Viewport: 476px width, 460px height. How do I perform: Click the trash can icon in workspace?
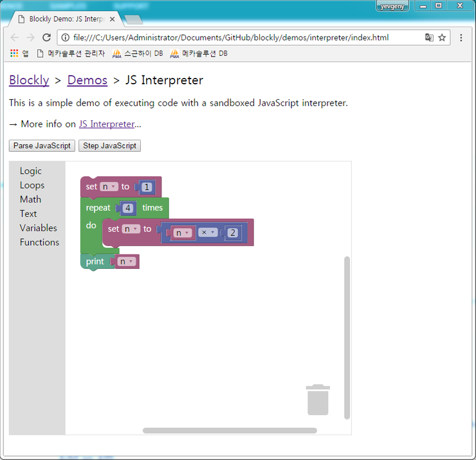(318, 400)
